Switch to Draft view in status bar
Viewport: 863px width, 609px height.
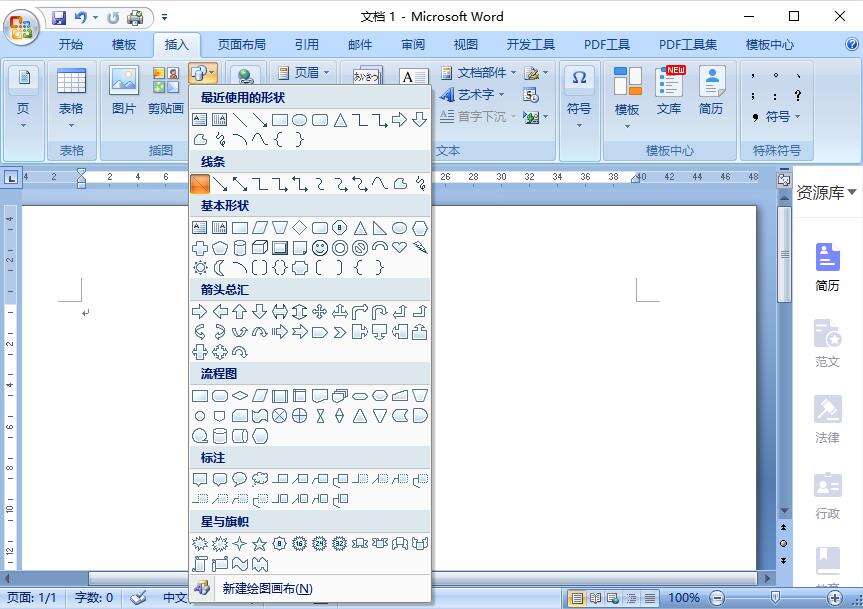pyautogui.click(x=649, y=597)
